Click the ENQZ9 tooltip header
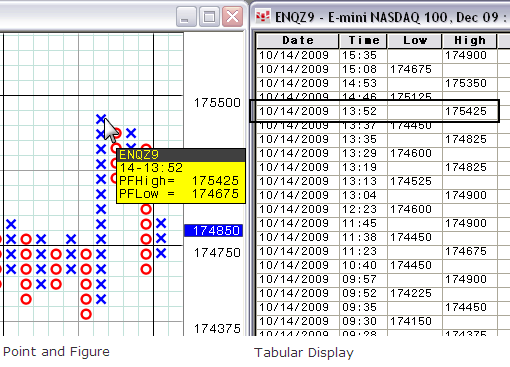The height and width of the screenshot is (367, 510). [x=181, y=155]
